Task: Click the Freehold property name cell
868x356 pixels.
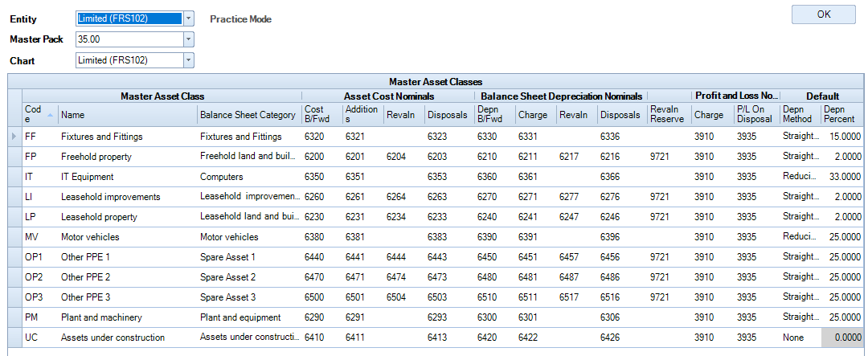Action: tap(127, 157)
